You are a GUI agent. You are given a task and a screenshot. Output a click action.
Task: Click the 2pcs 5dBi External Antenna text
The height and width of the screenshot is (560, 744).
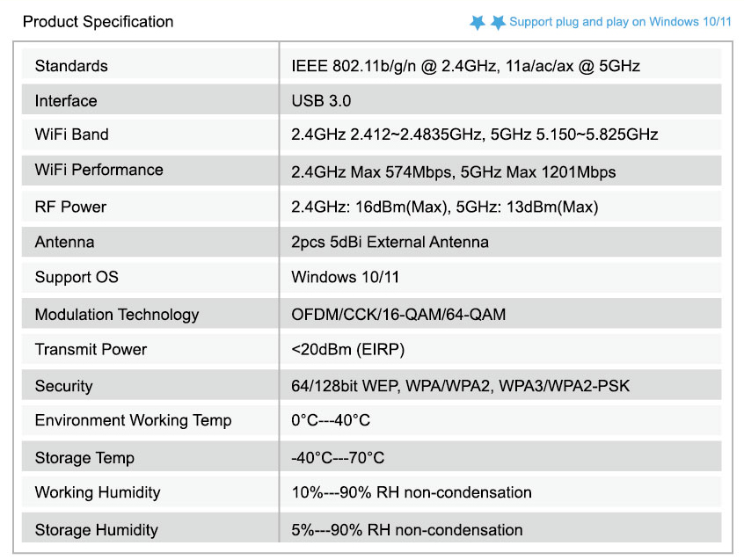coord(390,242)
